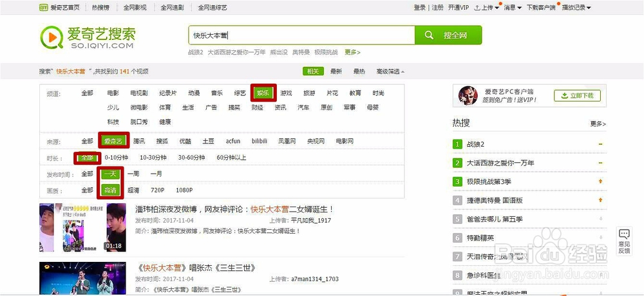644x296 pixels.
Task: Click the 登录 link
Action: 420,7
